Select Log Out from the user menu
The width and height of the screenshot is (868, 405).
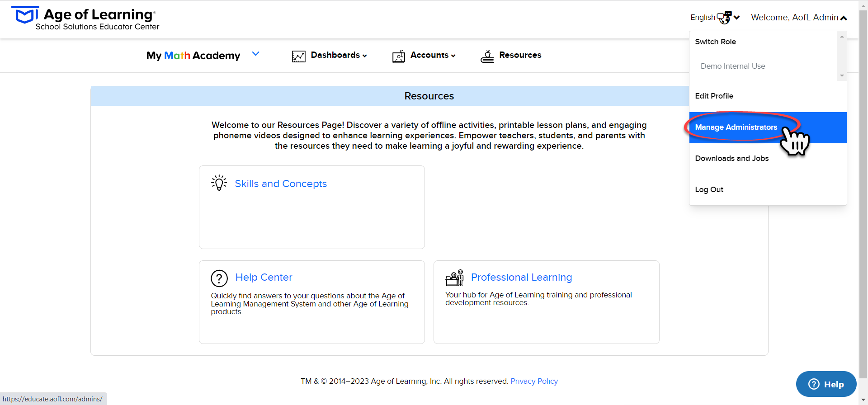(768, 190)
